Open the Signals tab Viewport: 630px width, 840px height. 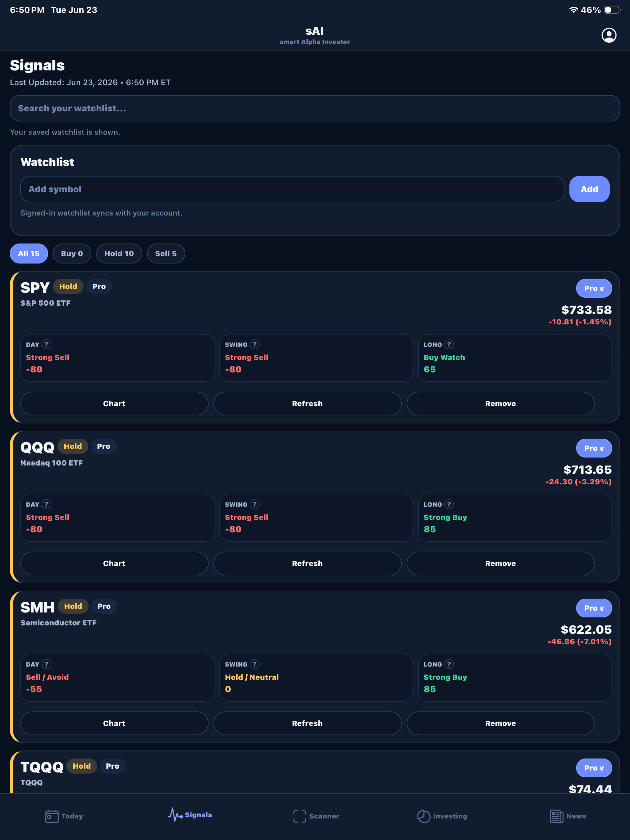click(189, 815)
